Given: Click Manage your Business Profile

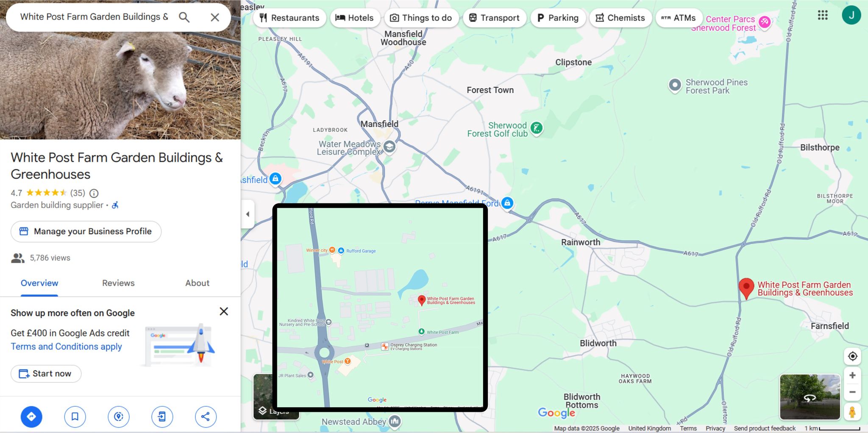Looking at the screenshot, I should pyautogui.click(x=86, y=231).
